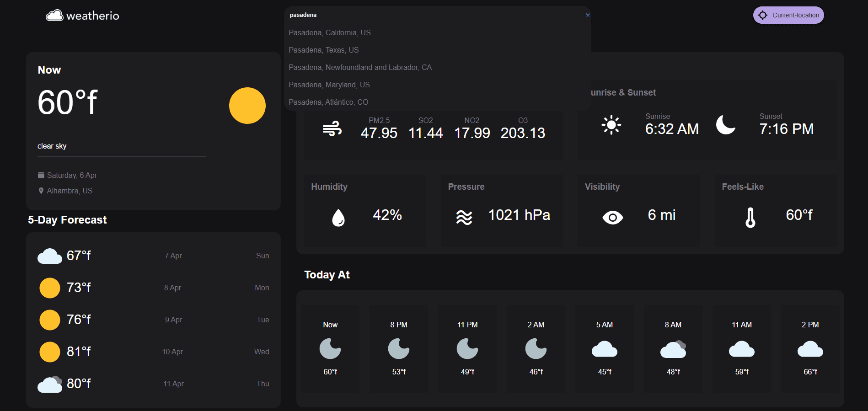
Task: Click the sunset time 7:16 PM
Action: [x=787, y=129]
